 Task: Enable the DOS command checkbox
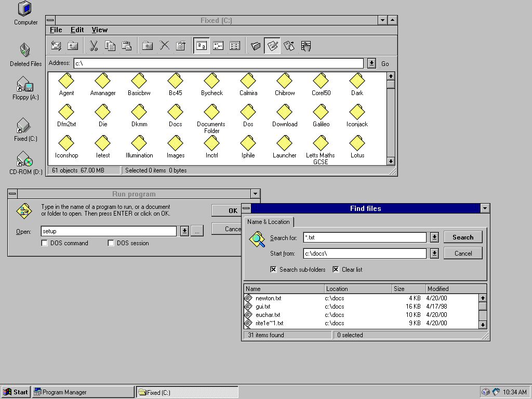(45, 243)
